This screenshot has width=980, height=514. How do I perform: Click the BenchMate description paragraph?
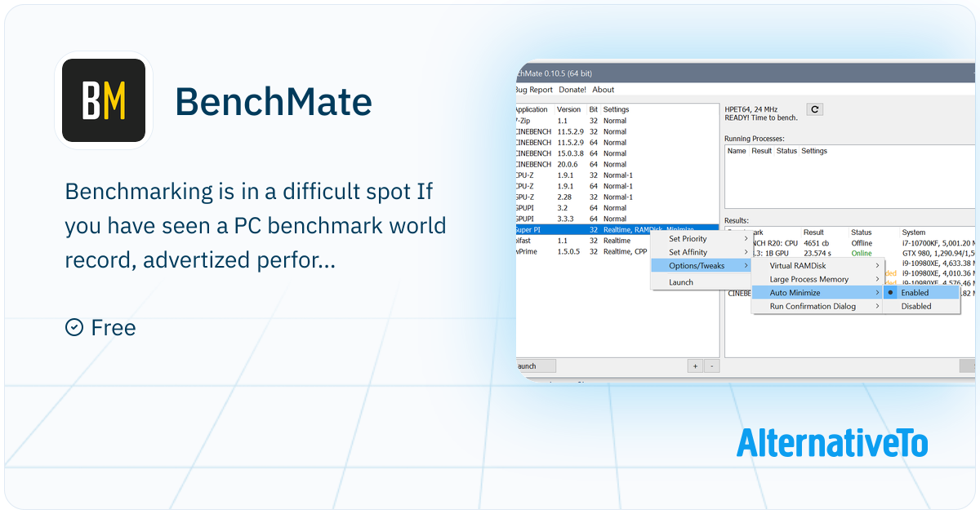coord(256,226)
